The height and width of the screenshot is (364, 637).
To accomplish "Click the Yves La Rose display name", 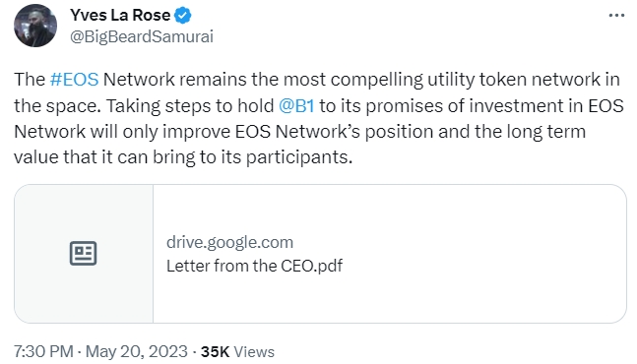I will tap(120, 15).
